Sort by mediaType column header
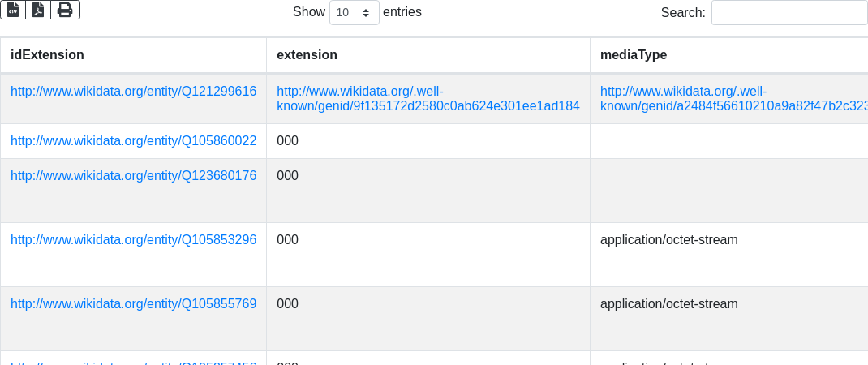The width and height of the screenshot is (868, 365). (x=634, y=55)
